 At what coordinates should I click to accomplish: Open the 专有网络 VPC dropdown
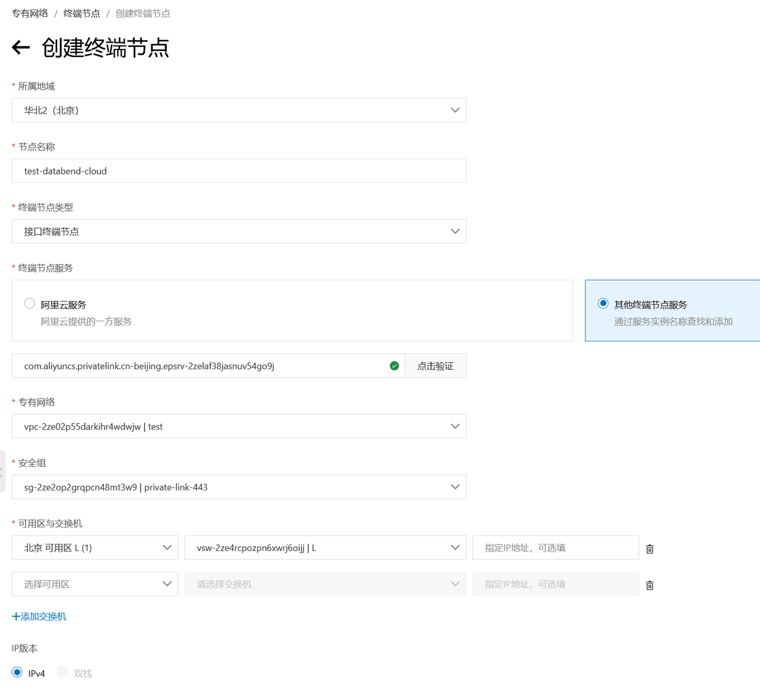(455, 426)
